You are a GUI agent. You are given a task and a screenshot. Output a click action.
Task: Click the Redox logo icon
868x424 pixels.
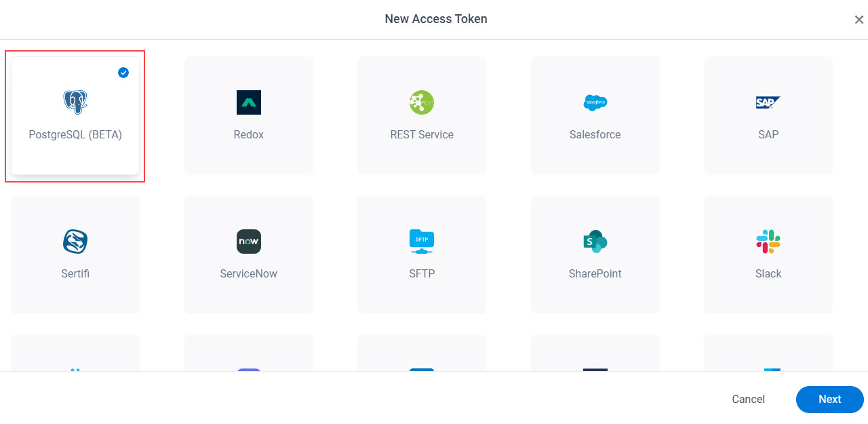coord(249,102)
